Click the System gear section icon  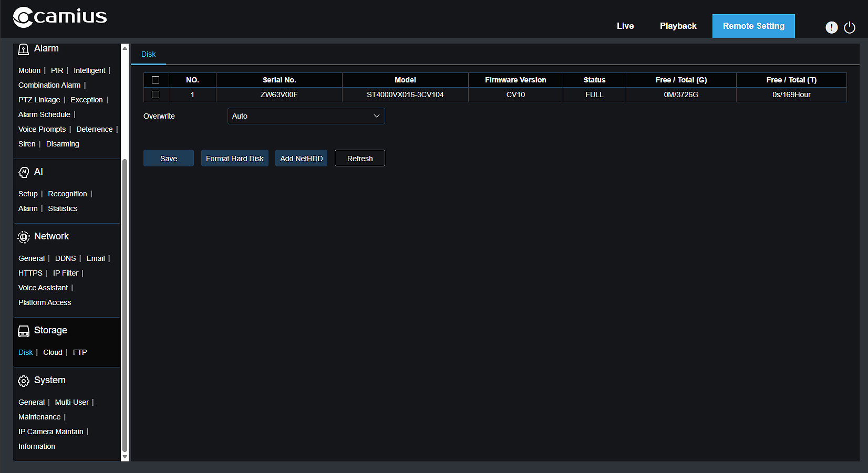pyautogui.click(x=24, y=381)
